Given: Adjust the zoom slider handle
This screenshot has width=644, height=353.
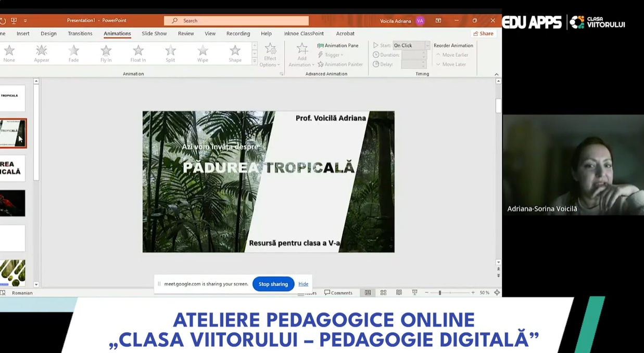Looking at the screenshot, I should click(x=440, y=293).
